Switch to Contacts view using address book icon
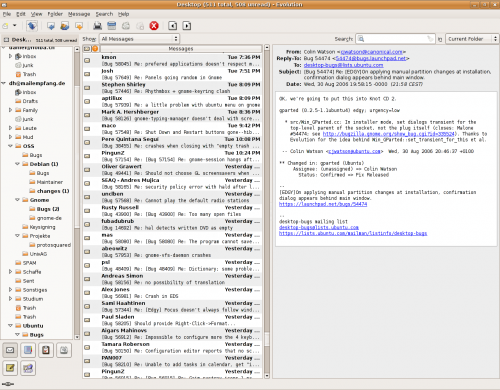 28,350
